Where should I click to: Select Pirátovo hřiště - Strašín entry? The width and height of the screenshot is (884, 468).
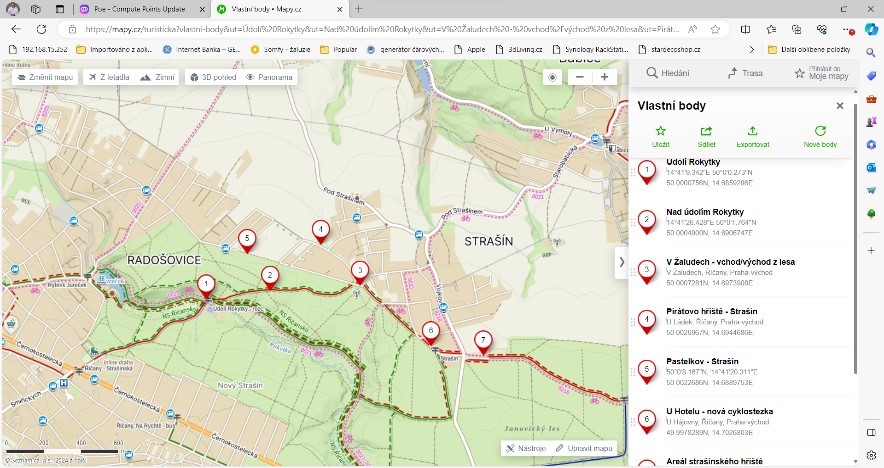(x=741, y=321)
